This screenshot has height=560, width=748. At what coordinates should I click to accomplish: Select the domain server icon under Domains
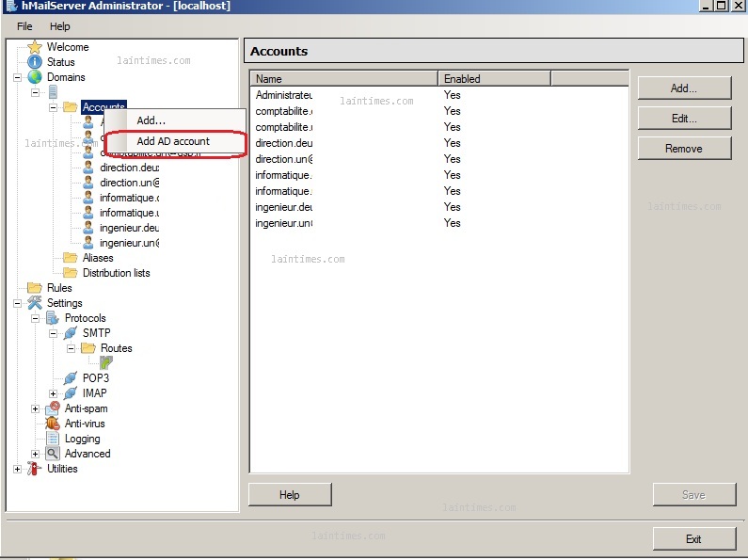[x=53, y=91]
